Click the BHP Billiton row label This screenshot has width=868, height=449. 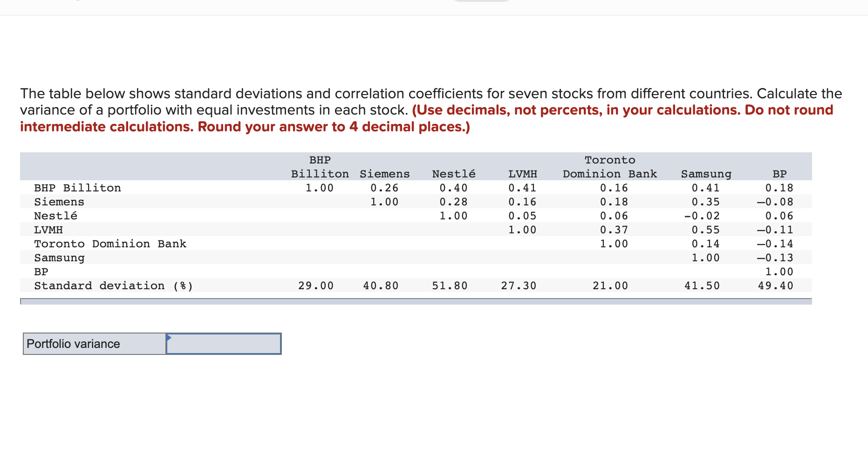click(77, 188)
